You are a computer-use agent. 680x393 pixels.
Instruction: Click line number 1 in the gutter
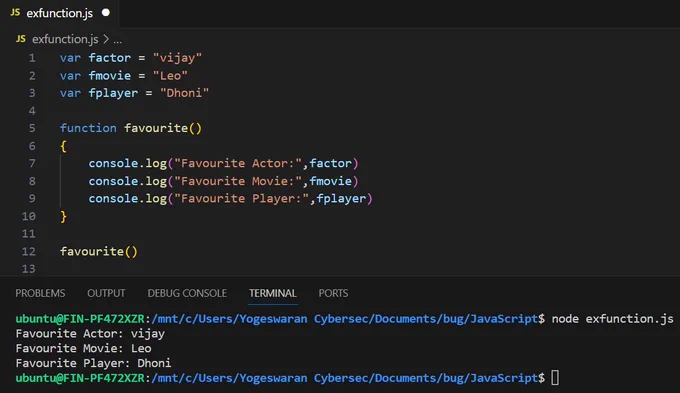coord(32,58)
